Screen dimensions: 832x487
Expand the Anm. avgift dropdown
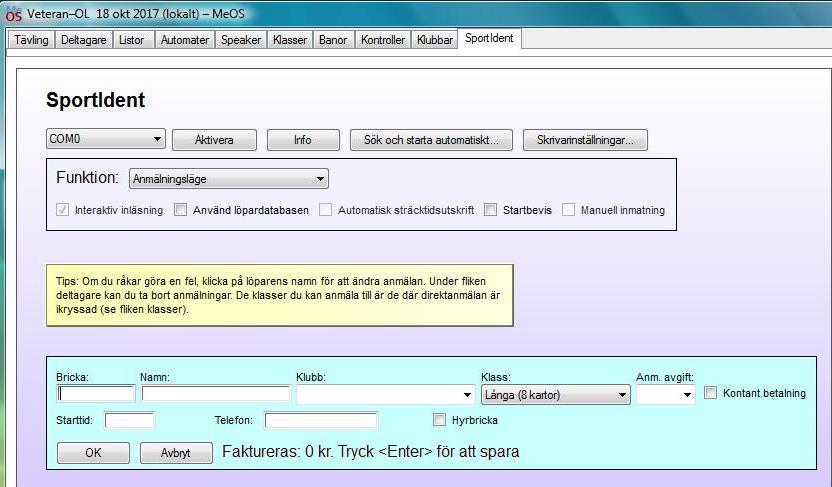click(666, 395)
